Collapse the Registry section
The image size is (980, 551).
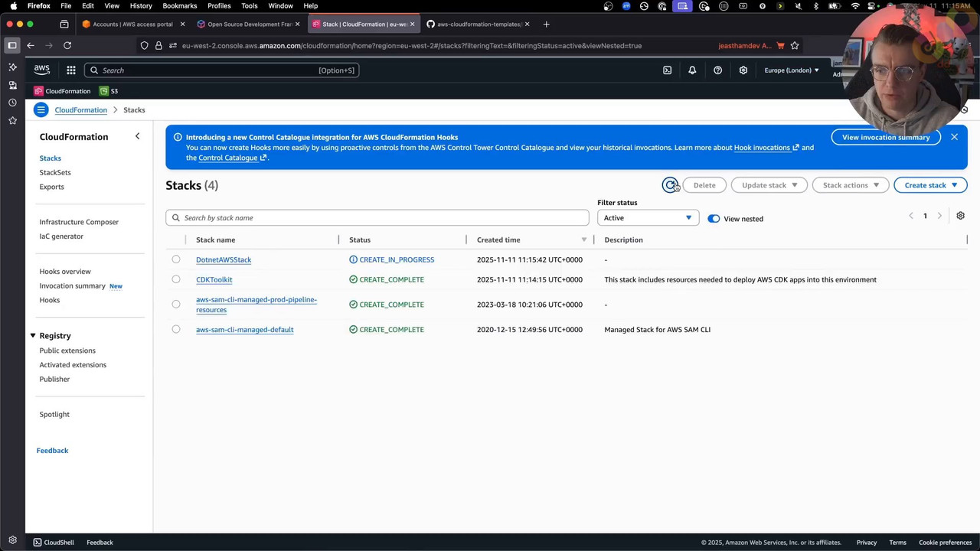[x=33, y=336]
